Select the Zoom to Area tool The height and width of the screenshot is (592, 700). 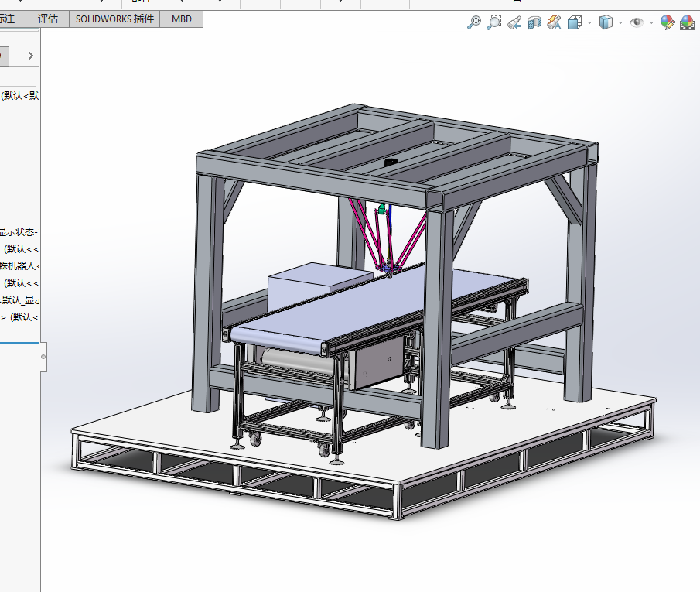[x=494, y=22]
